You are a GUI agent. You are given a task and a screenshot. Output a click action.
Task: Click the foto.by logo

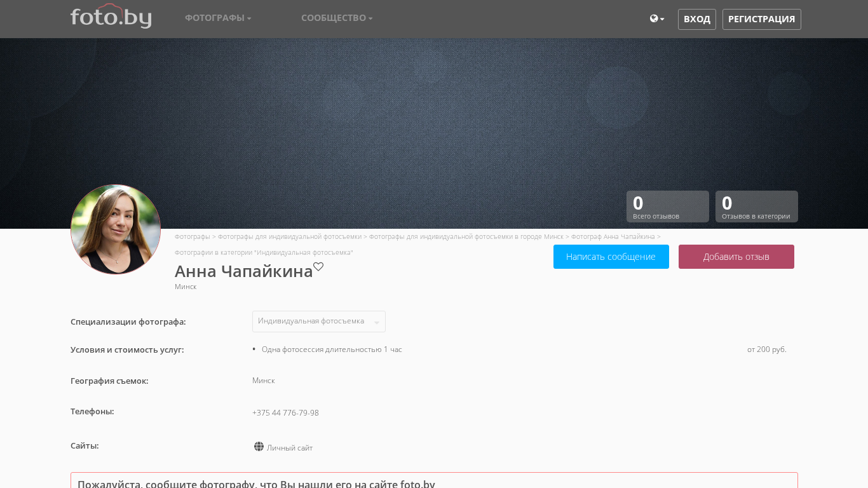click(x=111, y=17)
